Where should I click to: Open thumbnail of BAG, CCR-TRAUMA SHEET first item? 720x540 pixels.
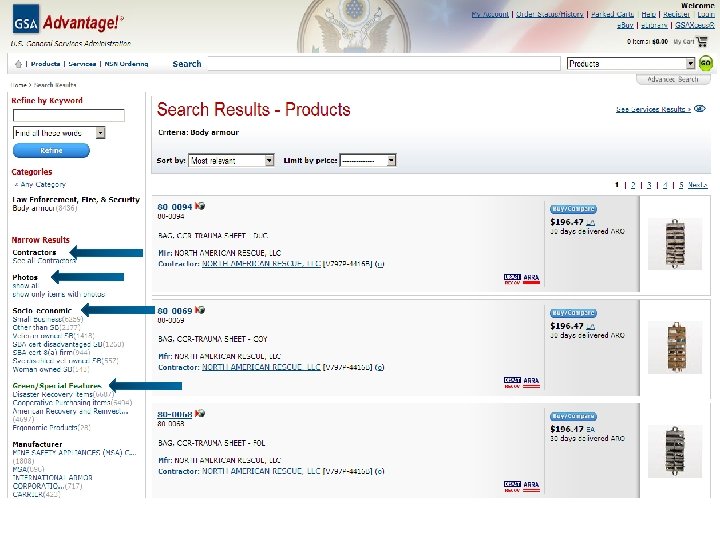(675, 244)
